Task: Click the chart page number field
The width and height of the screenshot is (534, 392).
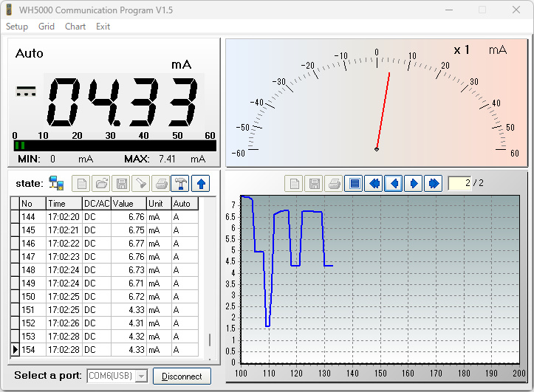Action: pyautogui.click(x=459, y=183)
